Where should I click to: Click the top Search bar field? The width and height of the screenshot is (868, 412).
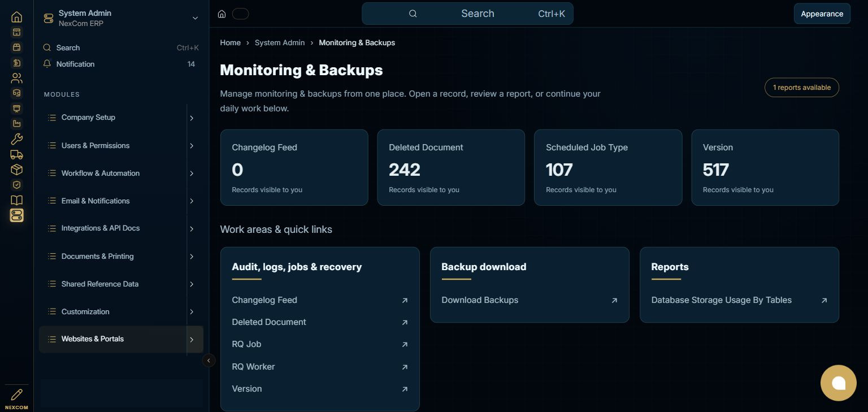pyautogui.click(x=467, y=14)
